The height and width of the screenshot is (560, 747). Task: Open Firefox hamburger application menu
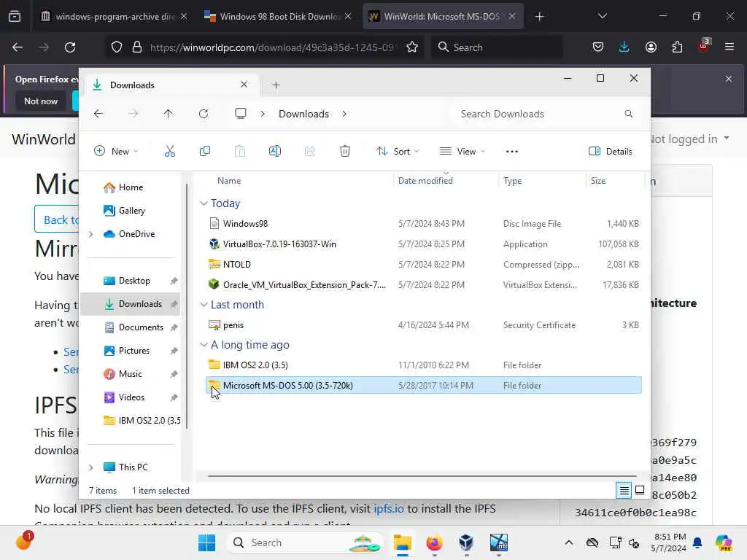click(729, 47)
